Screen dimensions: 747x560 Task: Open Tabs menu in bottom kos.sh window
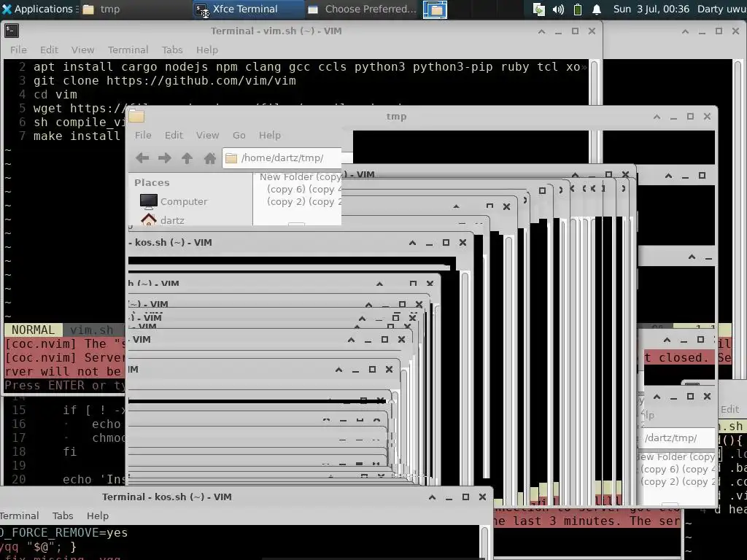pos(63,516)
